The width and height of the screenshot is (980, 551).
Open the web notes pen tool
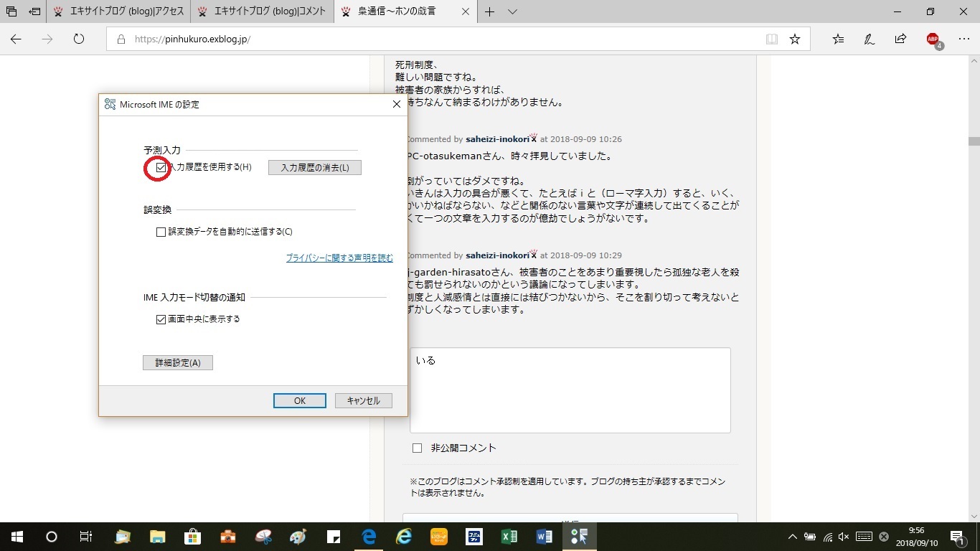(x=869, y=39)
